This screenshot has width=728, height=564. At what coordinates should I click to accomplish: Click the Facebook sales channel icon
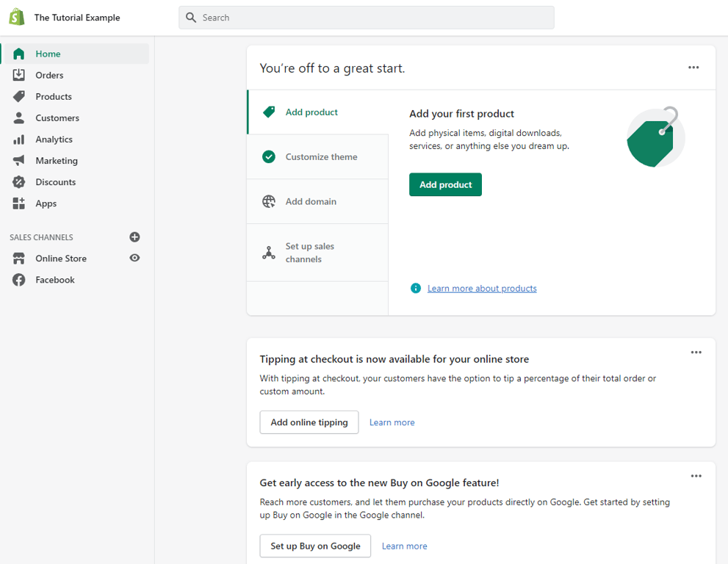click(x=18, y=280)
